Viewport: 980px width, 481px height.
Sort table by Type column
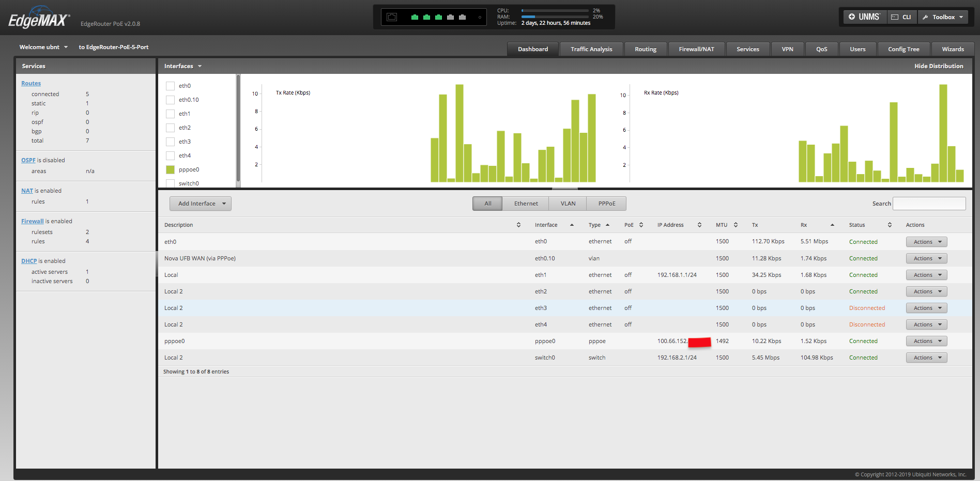click(x=607, y=225)
